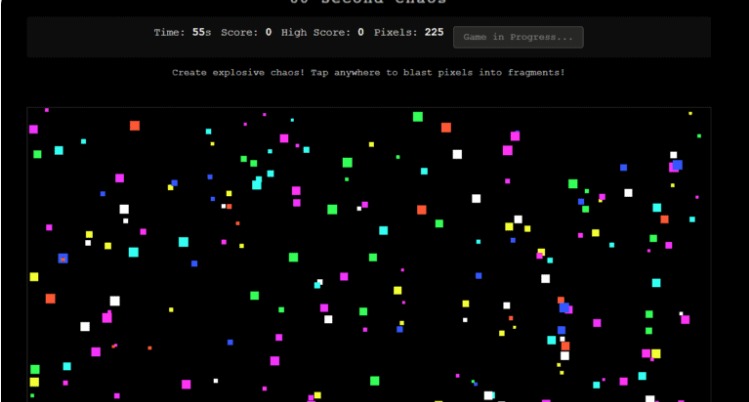
Task: Blast the yellow pixel on the canvas left edge
Action: tap(34, 277)
